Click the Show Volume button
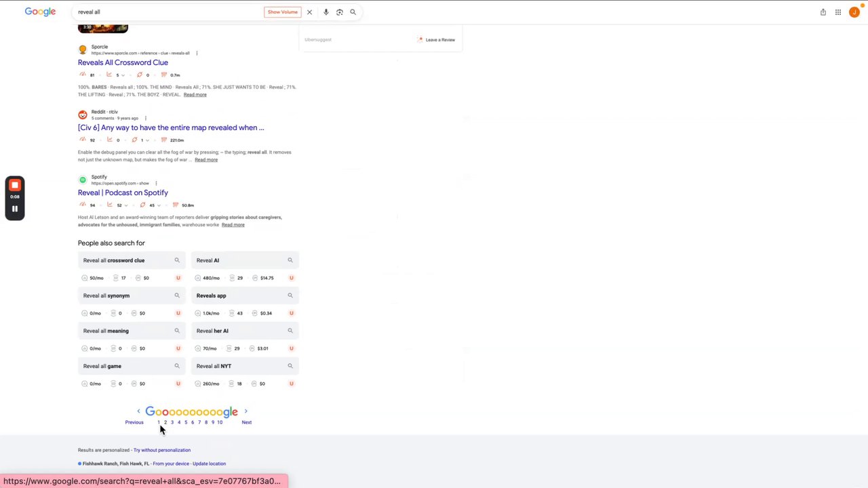Screen dimensions: 868x488 click(x=282, y=12)
